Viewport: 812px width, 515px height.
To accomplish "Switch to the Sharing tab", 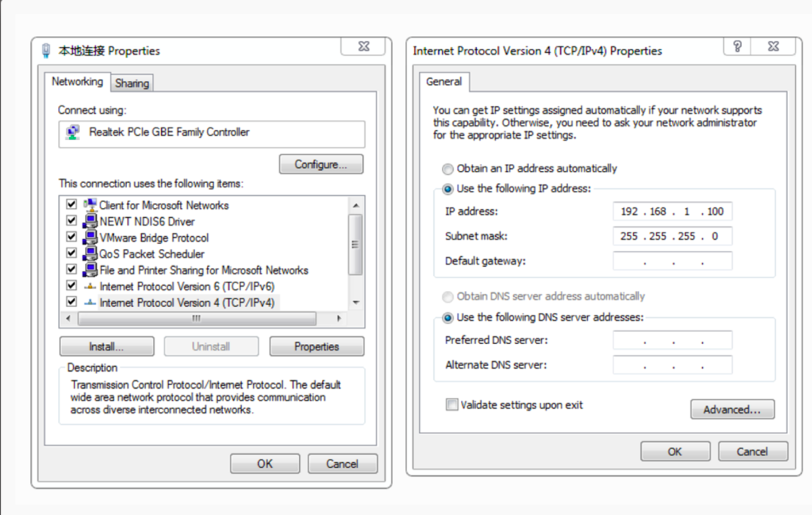I will point(132,84).
